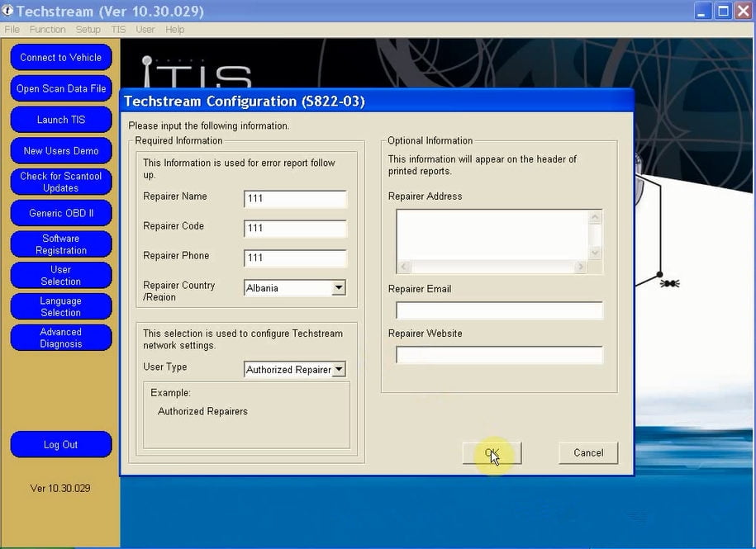This screenshot has height=549, width=756.
Task: Open the Setup menu
Action: pyautogui.click(x=88, y=30)
